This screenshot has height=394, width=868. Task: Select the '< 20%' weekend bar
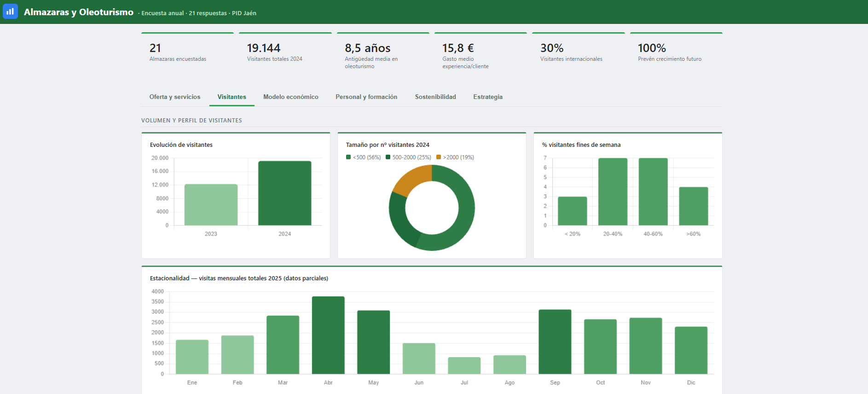(573, 211)
